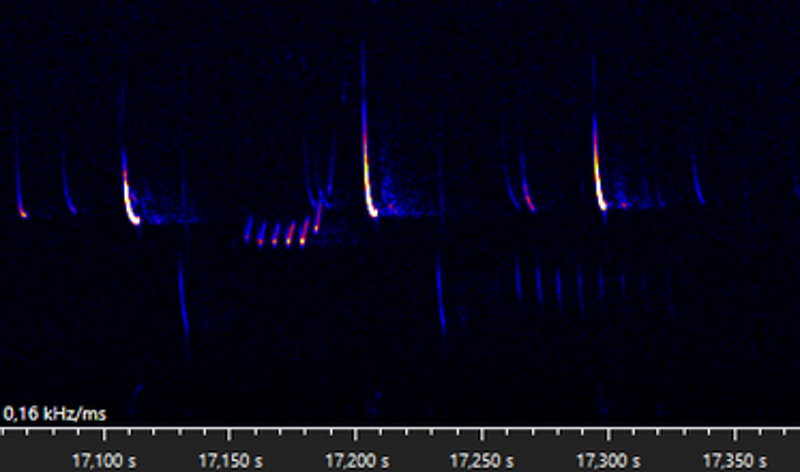Click the 0,16 kHz/ms slope readout
The image size is (800, 472).
click(55, 413)
